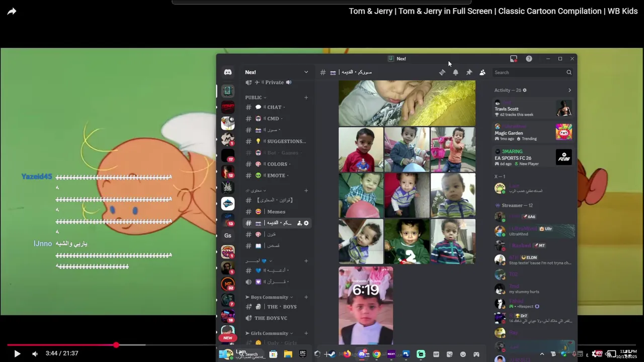Open the GIF picker button

click(436, 354)
